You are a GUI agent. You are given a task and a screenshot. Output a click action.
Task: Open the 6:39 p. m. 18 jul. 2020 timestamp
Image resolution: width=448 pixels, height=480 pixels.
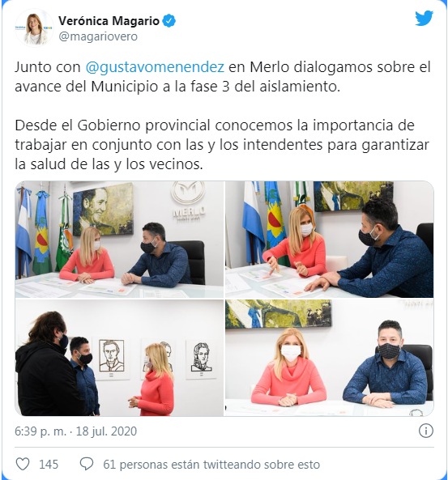[x=75, y=431]
